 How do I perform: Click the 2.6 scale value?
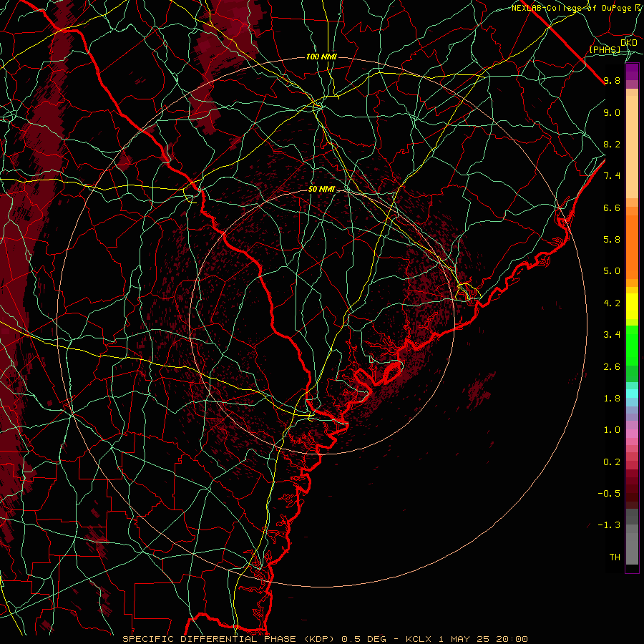click(x=612, y=367)
